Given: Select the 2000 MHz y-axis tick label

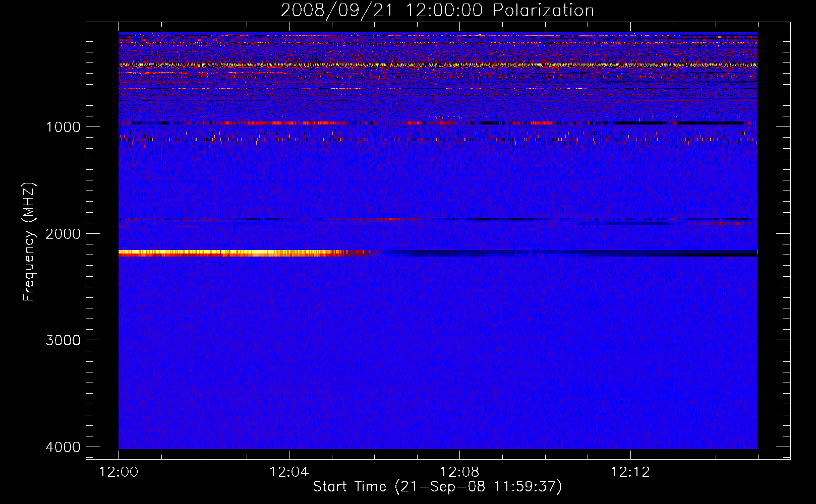Looking at the screenshot, I should coord(63,234).
